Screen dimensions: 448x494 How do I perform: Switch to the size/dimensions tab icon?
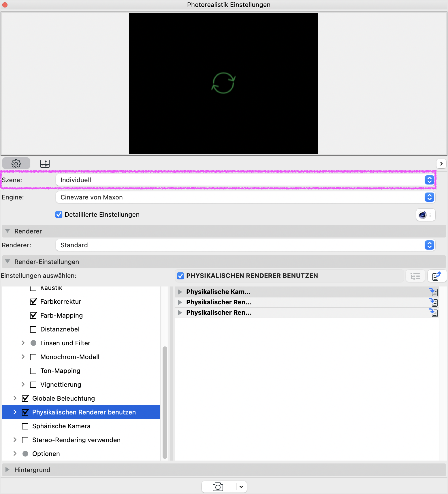45,163
